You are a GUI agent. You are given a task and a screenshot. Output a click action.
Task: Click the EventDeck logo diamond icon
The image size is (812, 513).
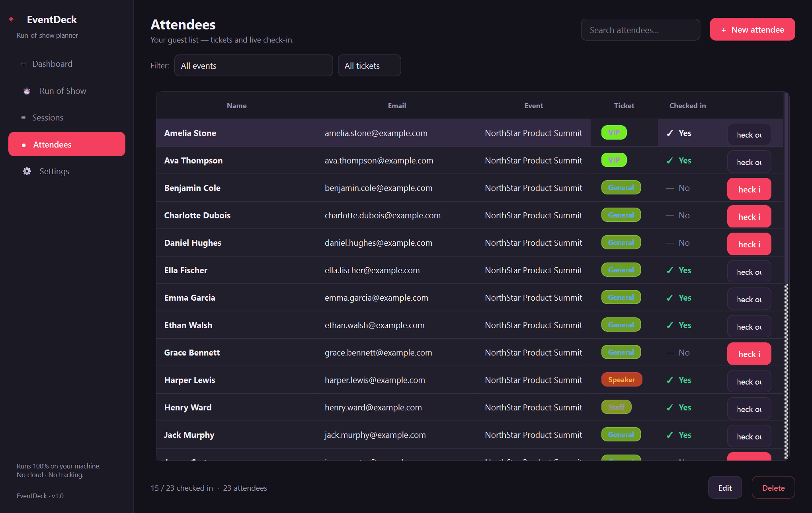coord(11,19)
